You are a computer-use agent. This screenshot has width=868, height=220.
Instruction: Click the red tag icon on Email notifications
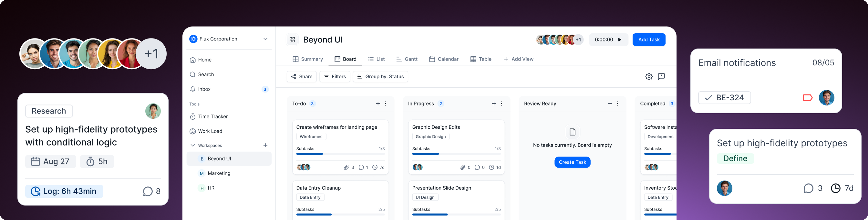click(x=808, y=98)
